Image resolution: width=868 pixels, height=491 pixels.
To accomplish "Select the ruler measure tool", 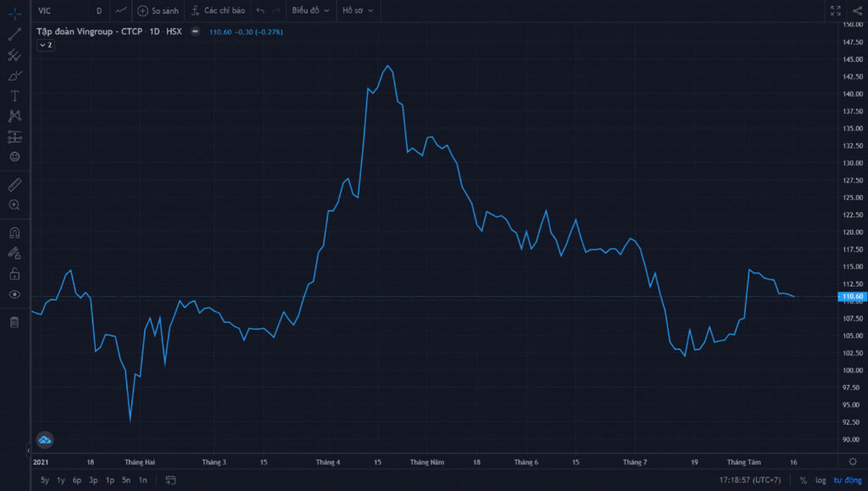I will point(15,184).
